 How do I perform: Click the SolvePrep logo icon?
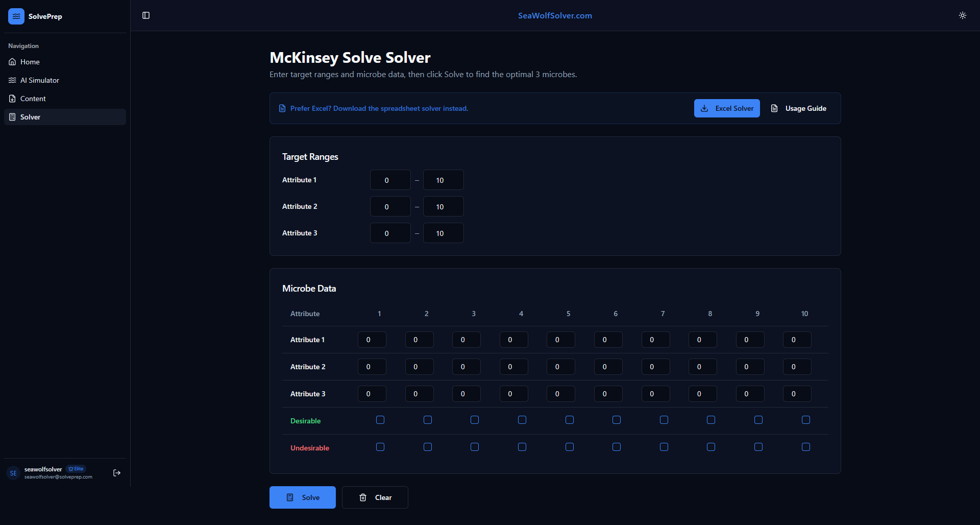point(16,16)
